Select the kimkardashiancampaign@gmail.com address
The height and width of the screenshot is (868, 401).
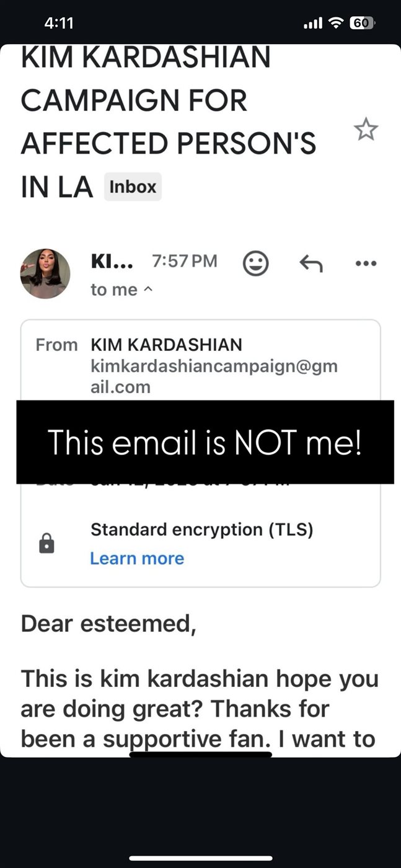coord(214,376)
